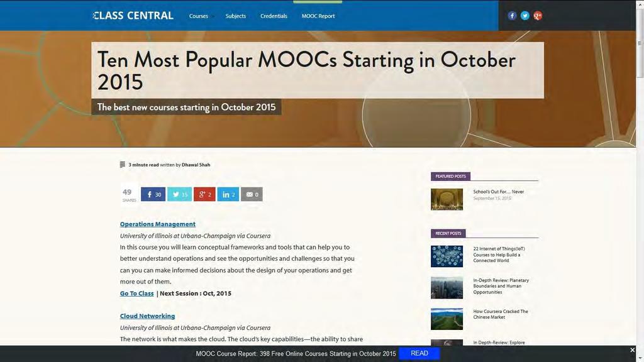Viewport: 644px width, 362px height.
Task: Share article on Google Plus button
Action: coord(204,194)
